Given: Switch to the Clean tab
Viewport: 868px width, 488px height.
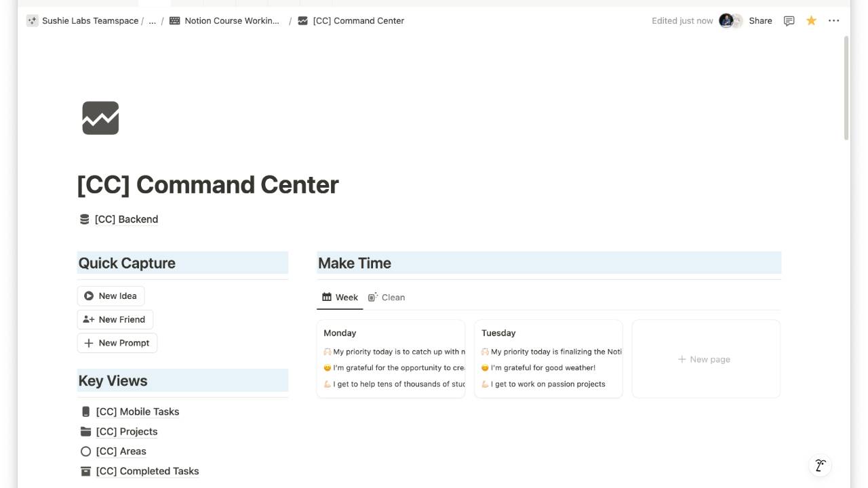Looking at the screenshot, I should [387, 297].
